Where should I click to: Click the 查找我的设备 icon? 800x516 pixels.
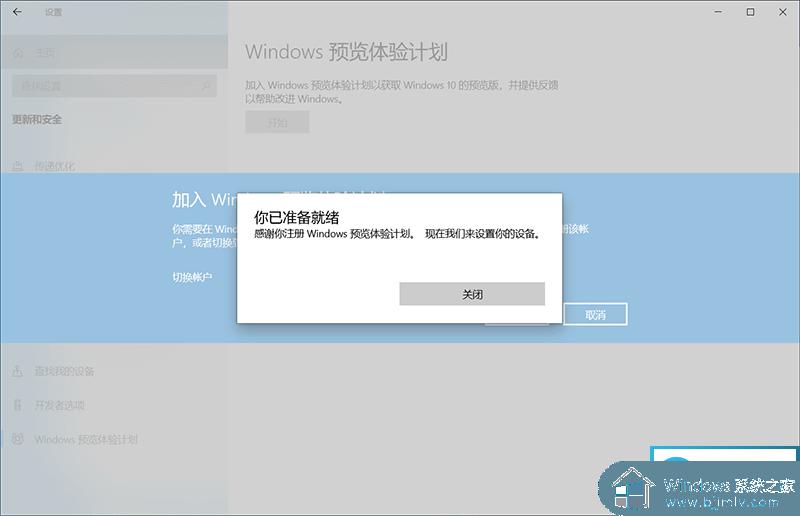pyautogui.click(x=18, y=371)
